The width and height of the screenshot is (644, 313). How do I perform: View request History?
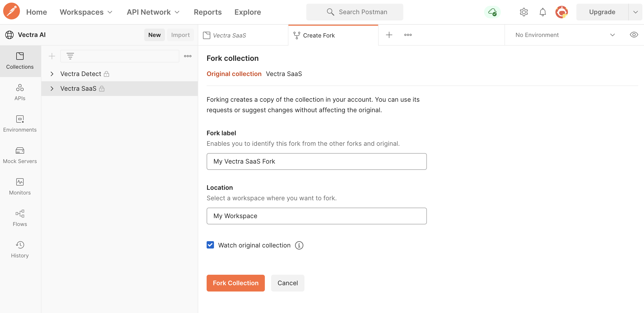(x=20, y=249)
